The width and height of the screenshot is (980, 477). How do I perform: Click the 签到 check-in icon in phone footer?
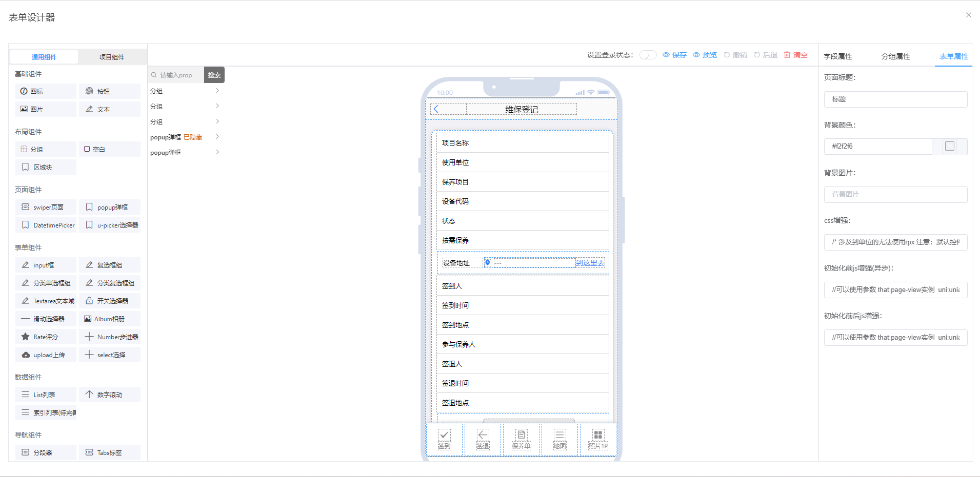[444, 435]
